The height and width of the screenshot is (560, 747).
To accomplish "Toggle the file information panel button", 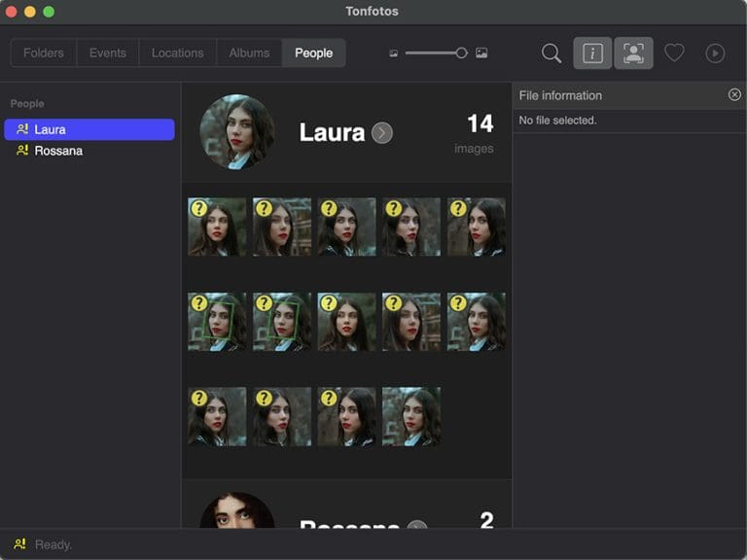I will (x=592, y=52).
